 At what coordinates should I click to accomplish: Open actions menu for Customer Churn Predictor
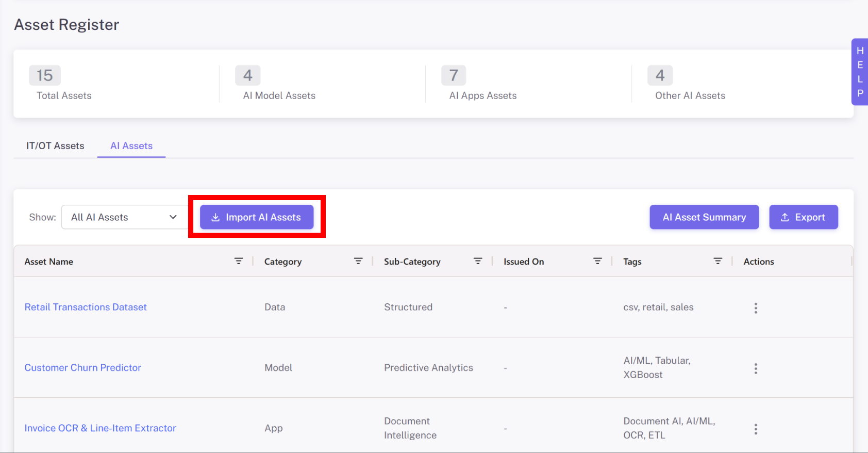point(756,368)
